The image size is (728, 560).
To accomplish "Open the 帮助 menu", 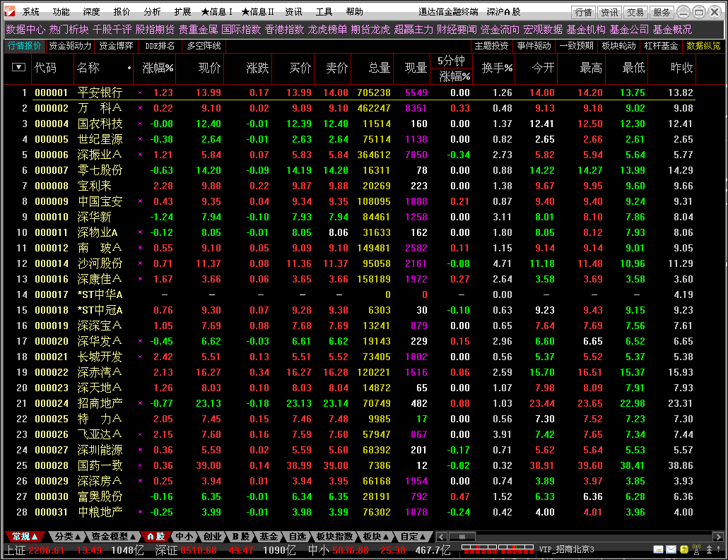I will [x=354, y=12].
